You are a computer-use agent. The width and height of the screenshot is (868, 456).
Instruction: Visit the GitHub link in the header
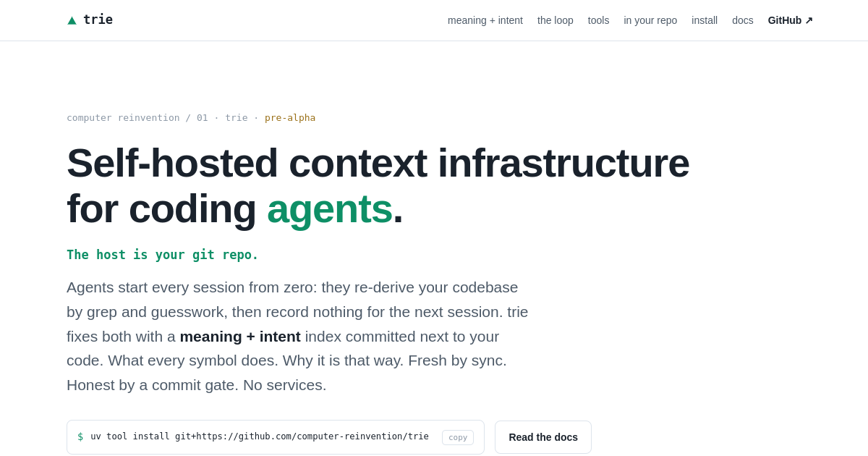[x=791, y=20]
